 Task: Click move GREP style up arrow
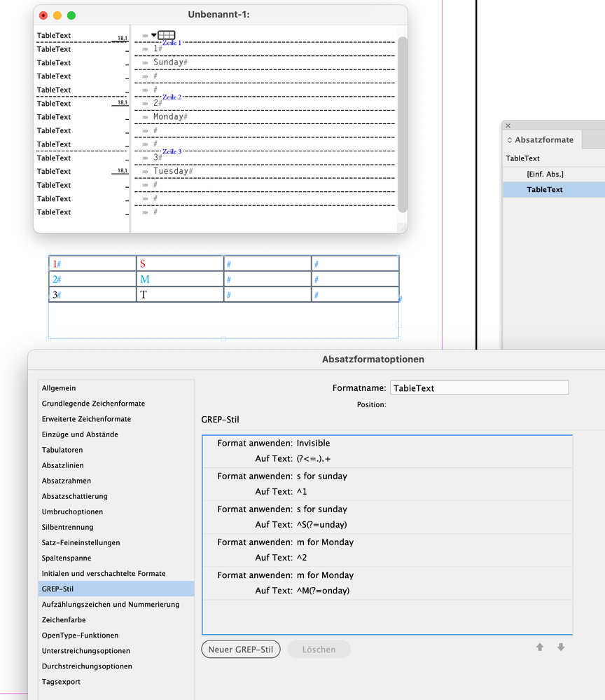coord(540,647)
